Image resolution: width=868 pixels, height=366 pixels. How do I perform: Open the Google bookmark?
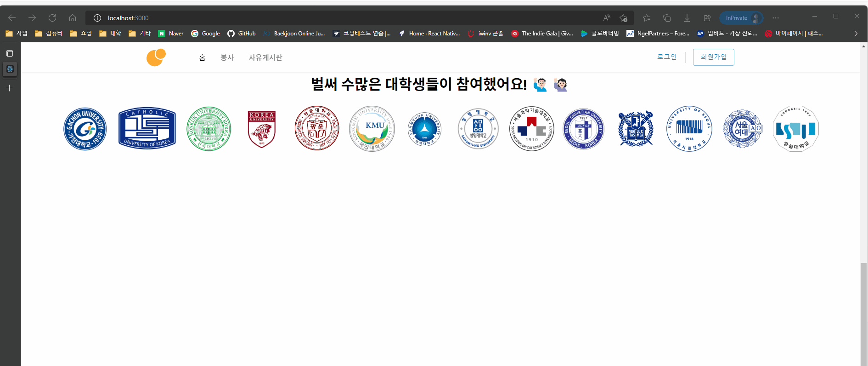coord(206,34)
